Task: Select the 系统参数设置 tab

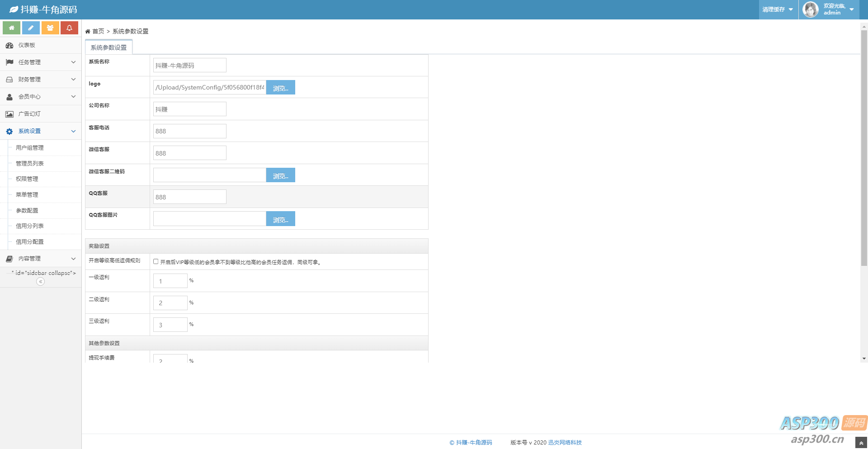Action: (x=108, y=47)
